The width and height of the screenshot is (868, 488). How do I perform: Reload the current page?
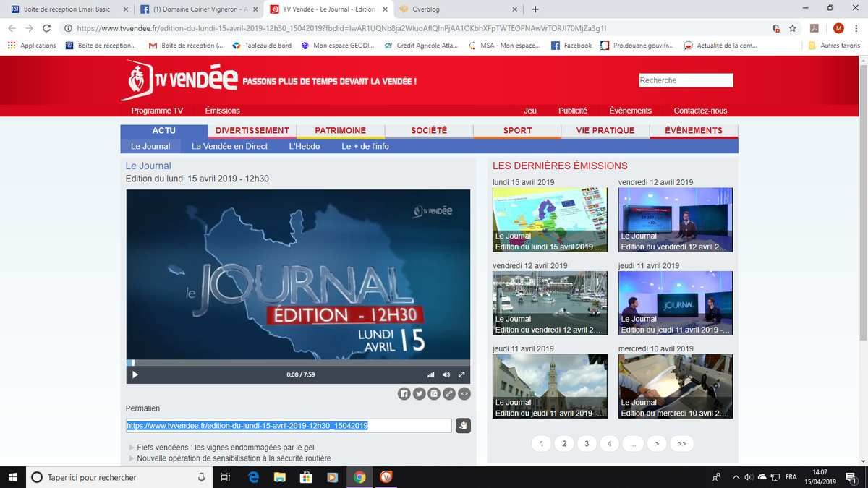(47, 28)
